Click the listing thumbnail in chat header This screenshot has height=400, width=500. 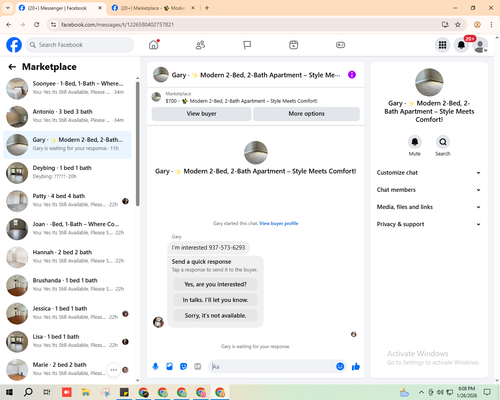coord(161,75)
